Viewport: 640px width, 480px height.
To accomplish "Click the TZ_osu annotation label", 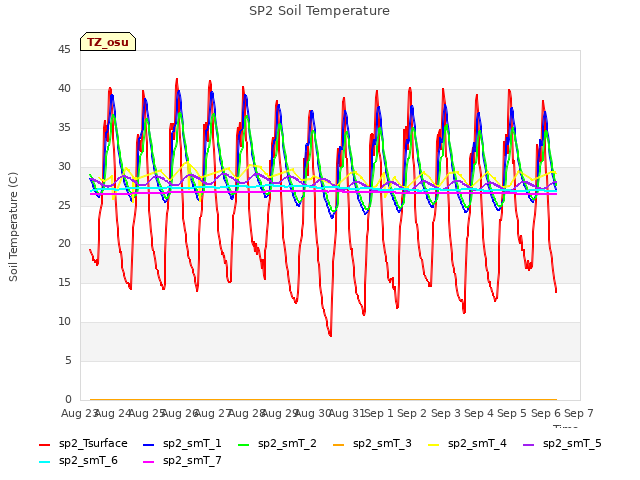I will click(108, 42).
